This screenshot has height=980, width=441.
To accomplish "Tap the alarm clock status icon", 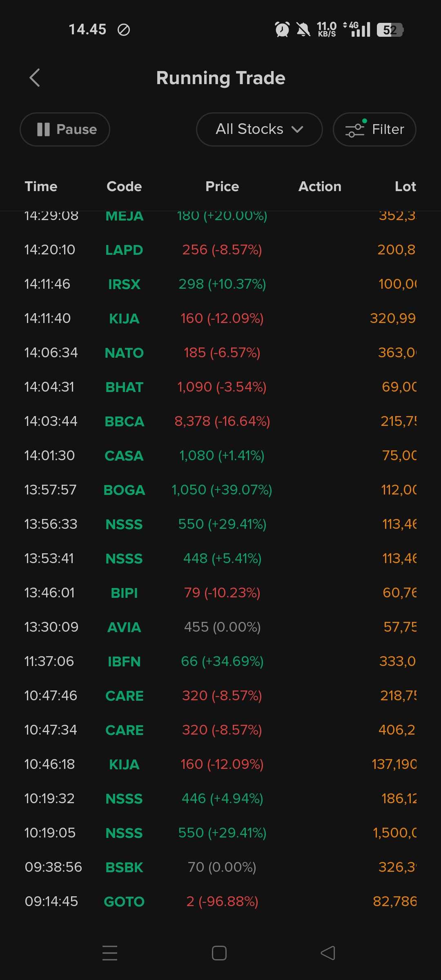I will click(x=282, y=29).
